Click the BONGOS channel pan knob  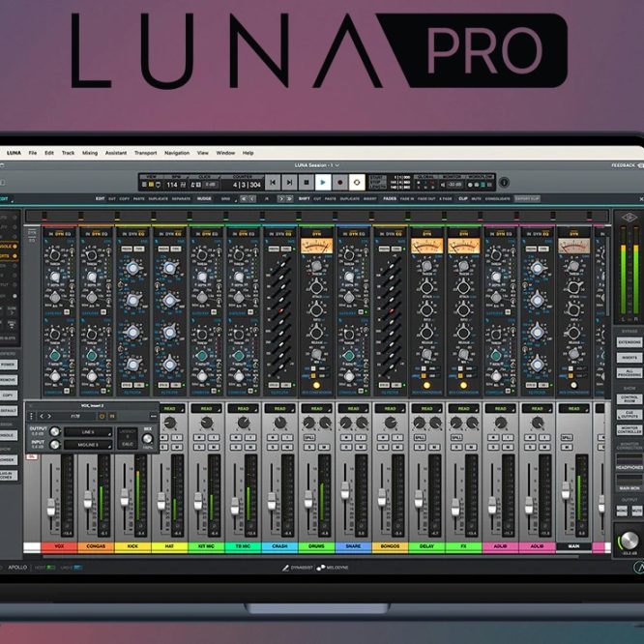[x=391, y=423]
